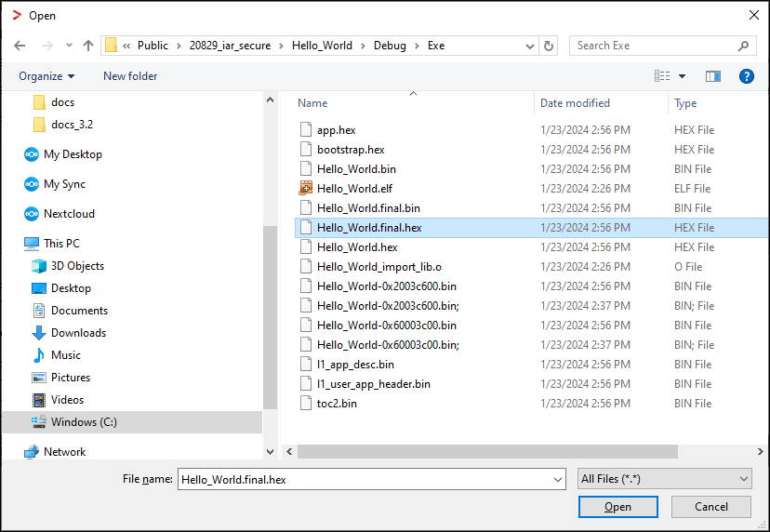The height and width of the screenshot is (532, 770).
Task: Select the app.hex file
Action: tap(336, 130)
